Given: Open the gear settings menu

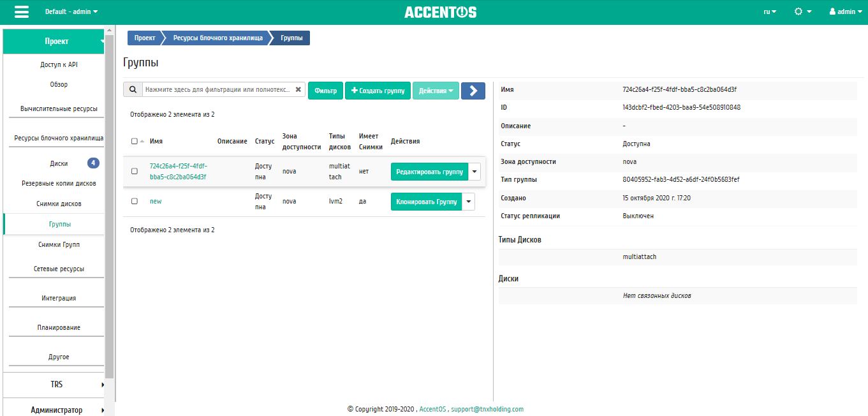Looking at the screenshot, I should 803,12.
